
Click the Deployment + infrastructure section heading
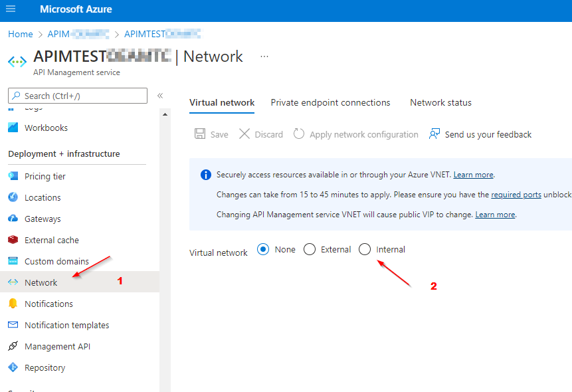64,153
